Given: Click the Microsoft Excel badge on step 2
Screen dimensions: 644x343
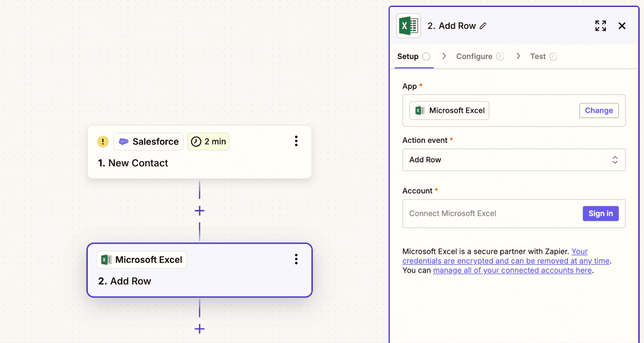Looking at the screenshot, I should pyautogui.click(x=142, y=260).
